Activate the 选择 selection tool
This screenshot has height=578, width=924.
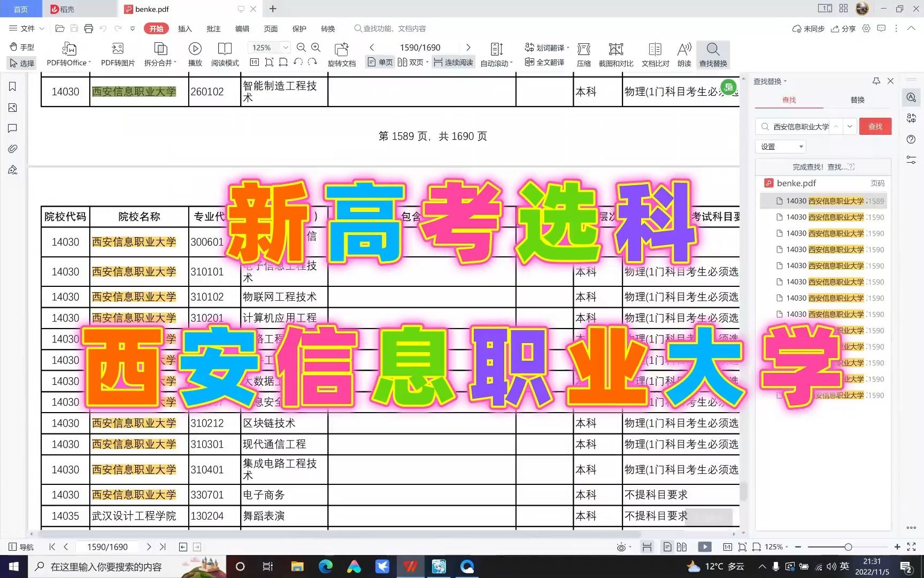tap(22, 63)
